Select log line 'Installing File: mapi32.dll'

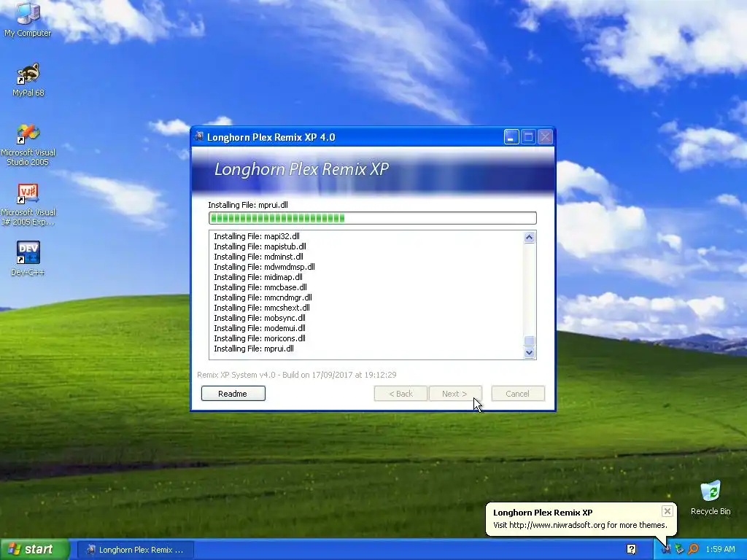point(257,236)
